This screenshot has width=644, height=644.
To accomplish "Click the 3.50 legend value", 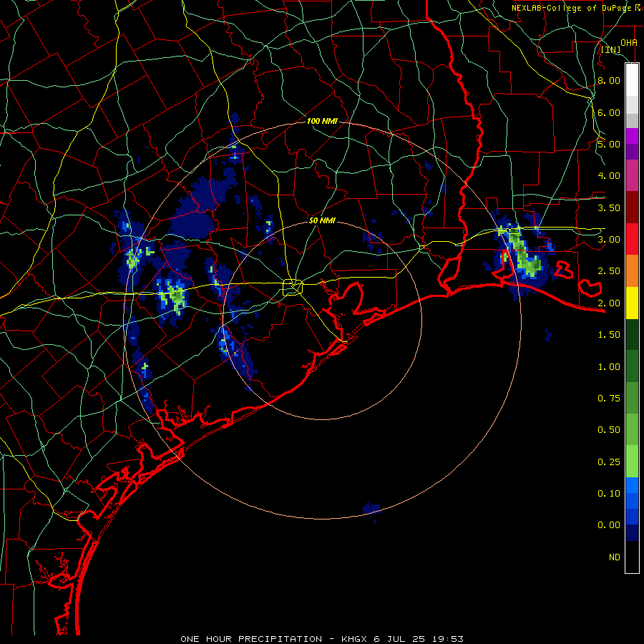I will 609,208.
